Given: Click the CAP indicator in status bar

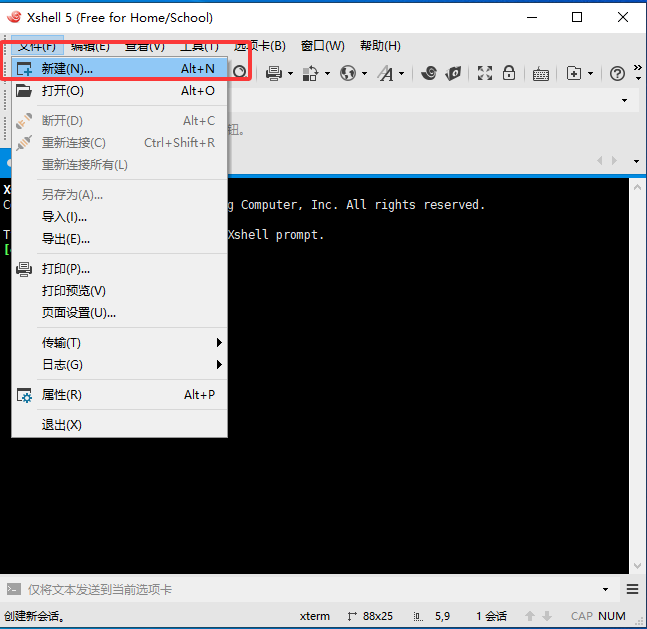Looking at the screenshot, I should (582, 616).
